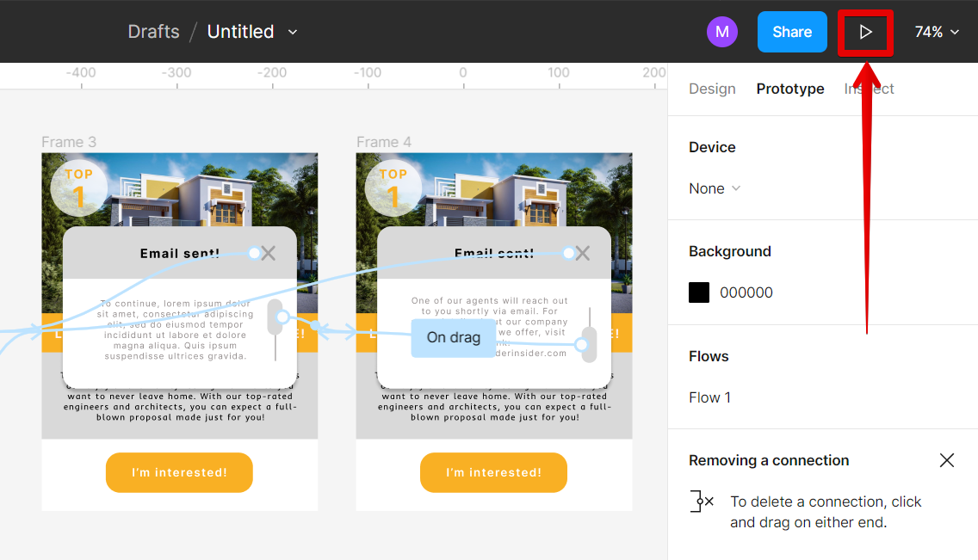Image resolution: width=978 pixels, height=560 pixels.
Task: Go to Drafts in the breadcrumb
Action: pos(153,33)
